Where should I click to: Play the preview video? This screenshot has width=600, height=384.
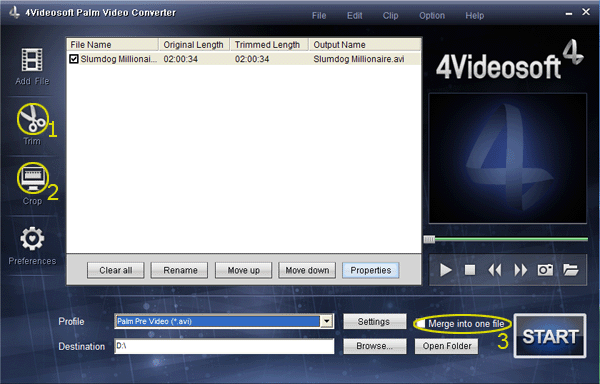[x=445, y=270]
